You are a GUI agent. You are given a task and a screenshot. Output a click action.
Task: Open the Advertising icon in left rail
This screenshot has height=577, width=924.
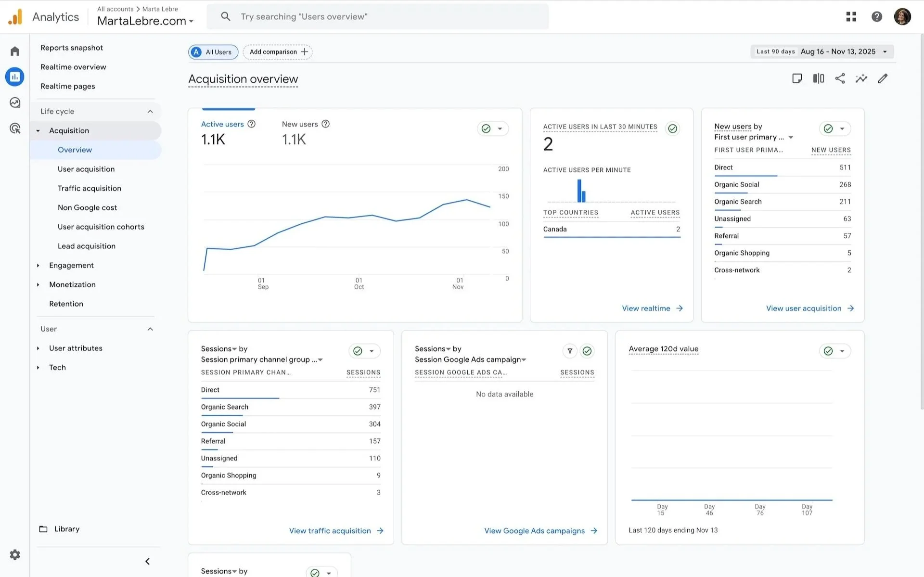tap(15, 128)
